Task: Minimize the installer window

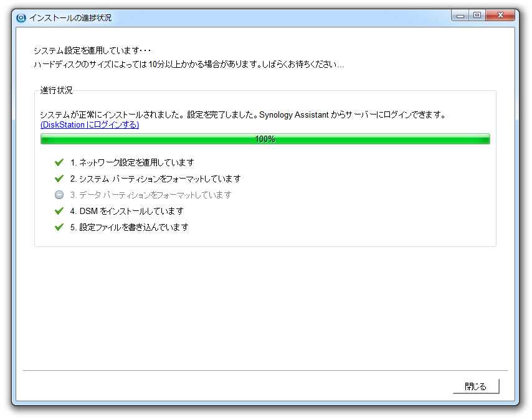Action: 460,16
